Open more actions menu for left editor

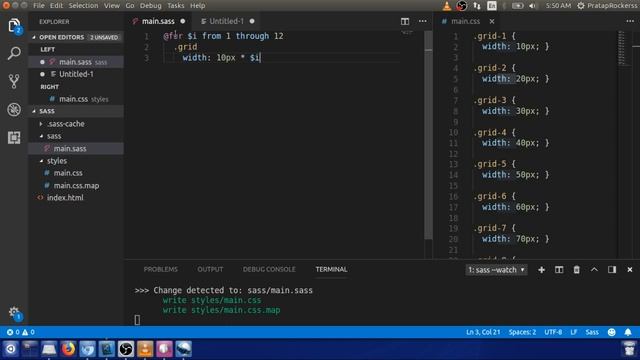pyautogui.click(x=422, y=21)
